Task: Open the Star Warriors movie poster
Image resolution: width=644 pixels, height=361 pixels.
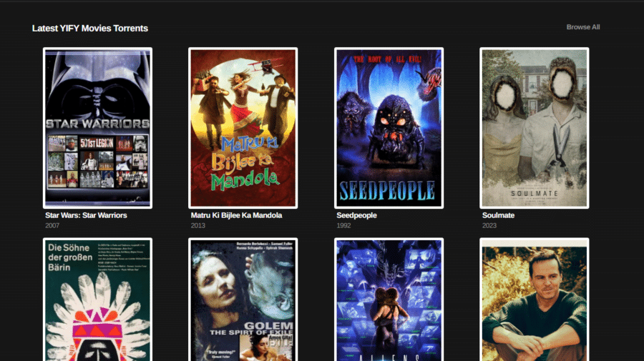Action: pyautogui.click(x=97, y=128)
